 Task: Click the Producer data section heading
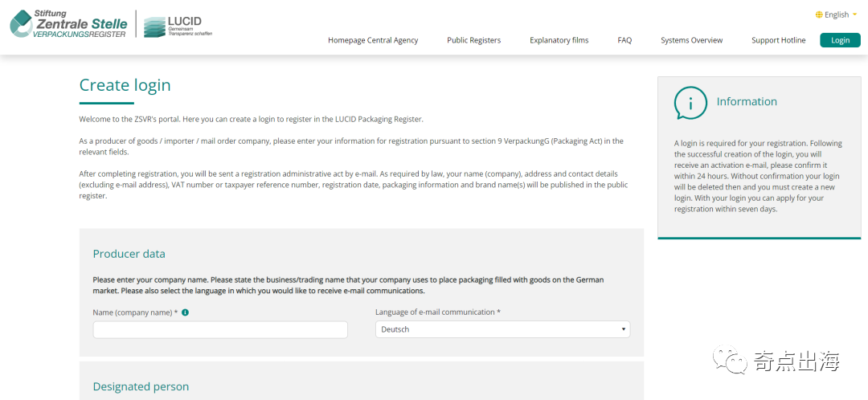pyautogui.click(x=129, y=254)
